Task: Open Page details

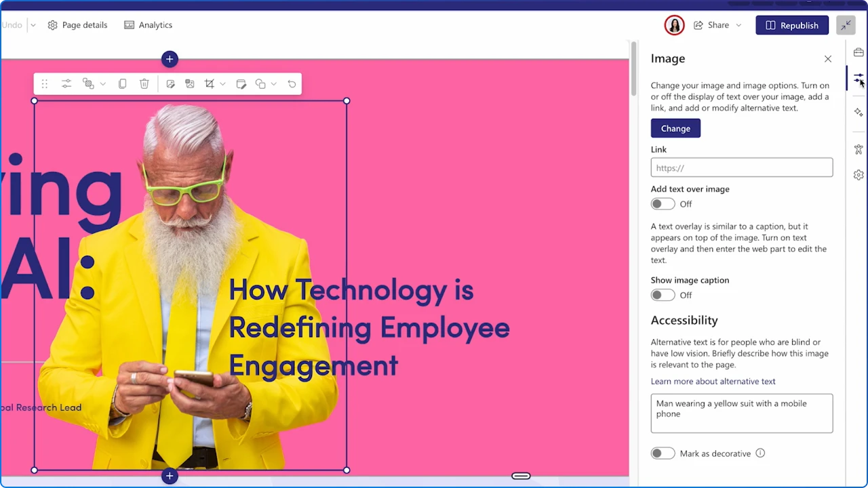Action: [x=77, y=24]
